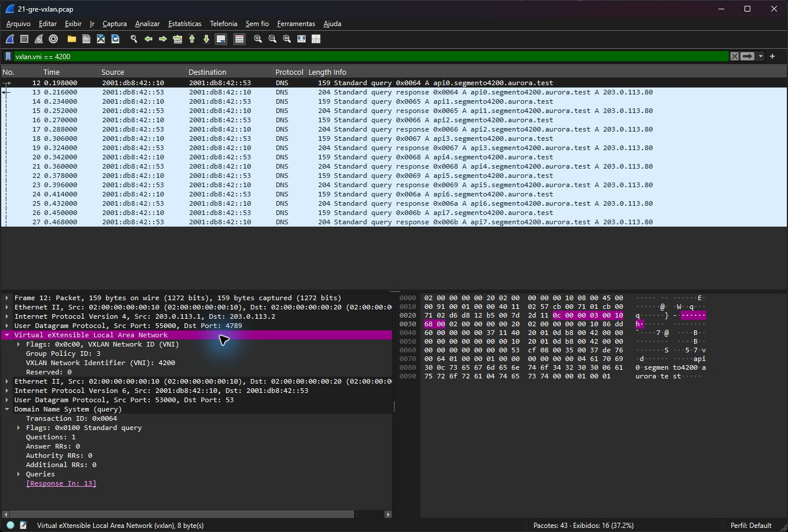788x532 pixels.
Task: Find a packet using the magnifier icon
Action: coord(134,39)
